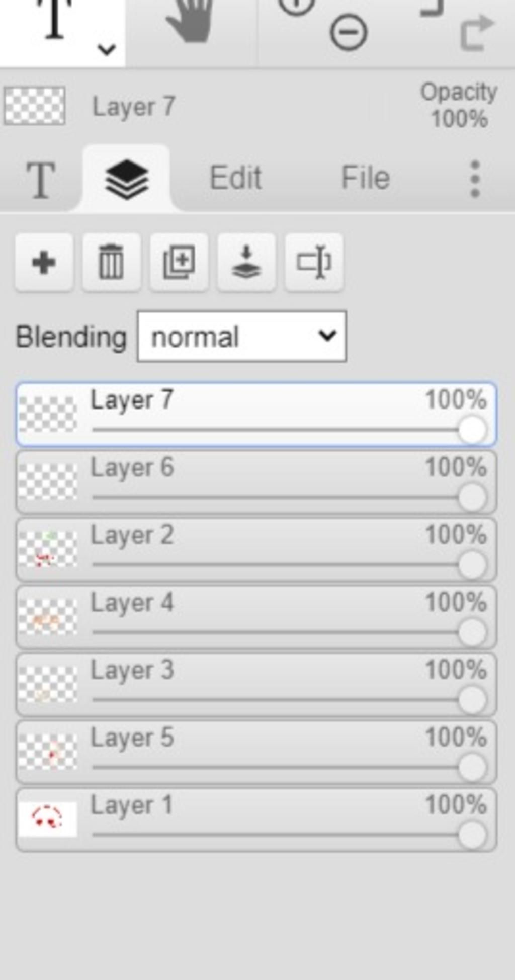
Task: Expand the Text tool chevron
Action: tap(107, 49)
